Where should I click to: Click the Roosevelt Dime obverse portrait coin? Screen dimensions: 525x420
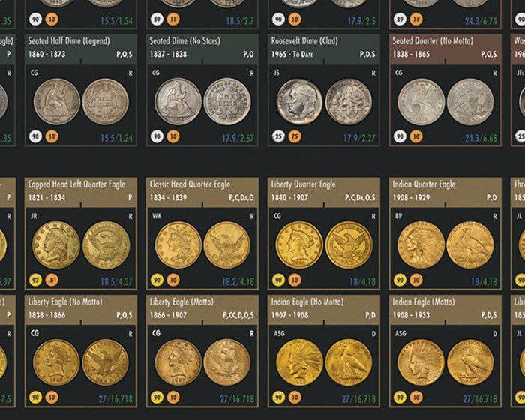point(299,102)
